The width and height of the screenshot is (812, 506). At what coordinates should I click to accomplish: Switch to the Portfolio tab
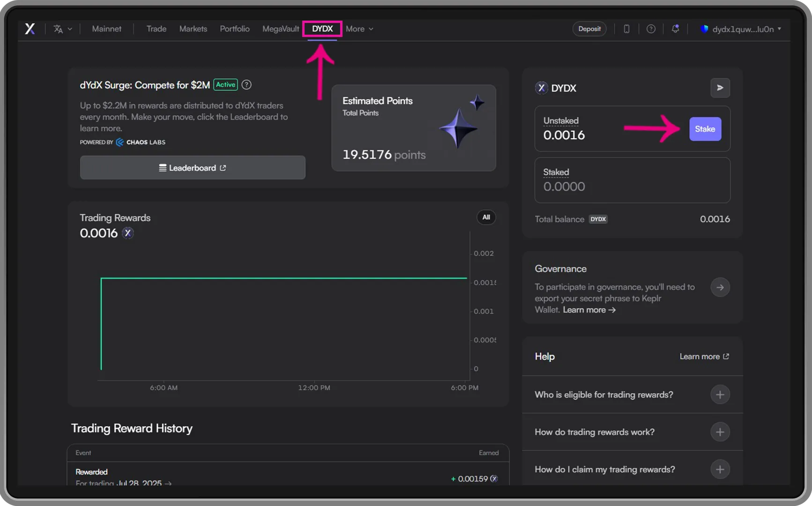235,29
